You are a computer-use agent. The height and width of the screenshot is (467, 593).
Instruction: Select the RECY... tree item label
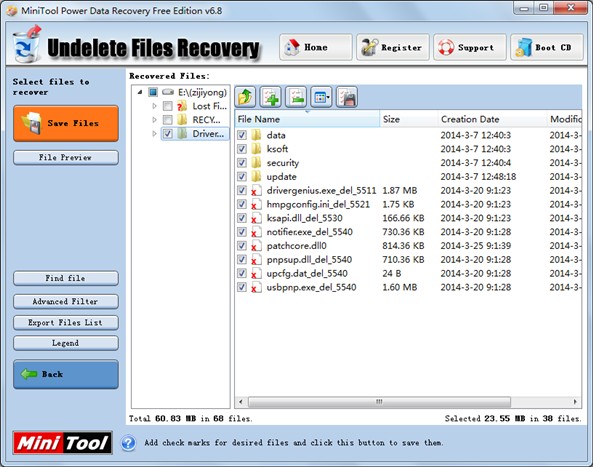click(x=206, y=120)
